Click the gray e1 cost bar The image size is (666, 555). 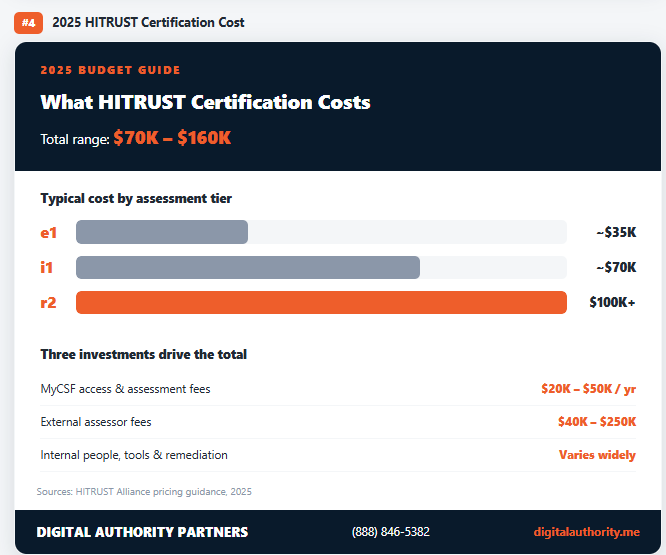click(162, 232)
